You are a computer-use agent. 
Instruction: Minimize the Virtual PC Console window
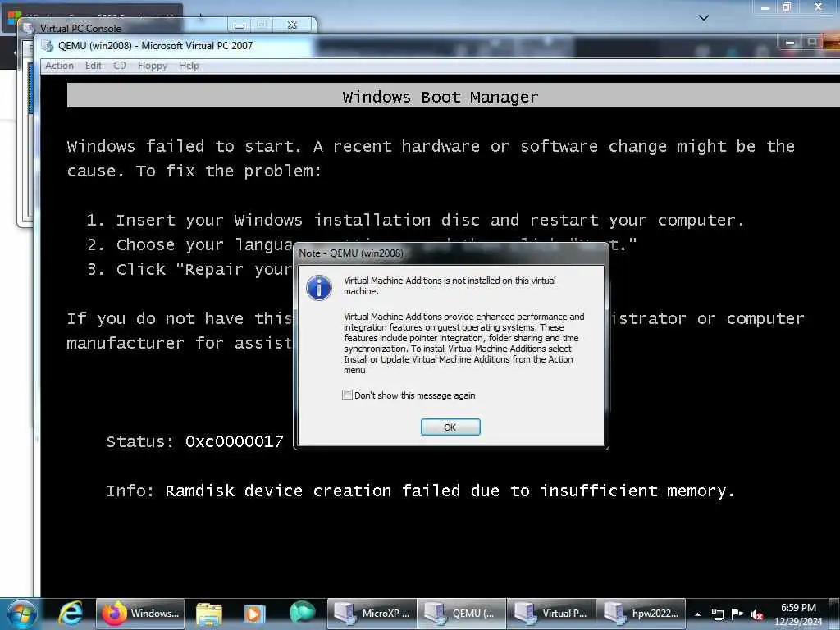click(x=240, y=25)
